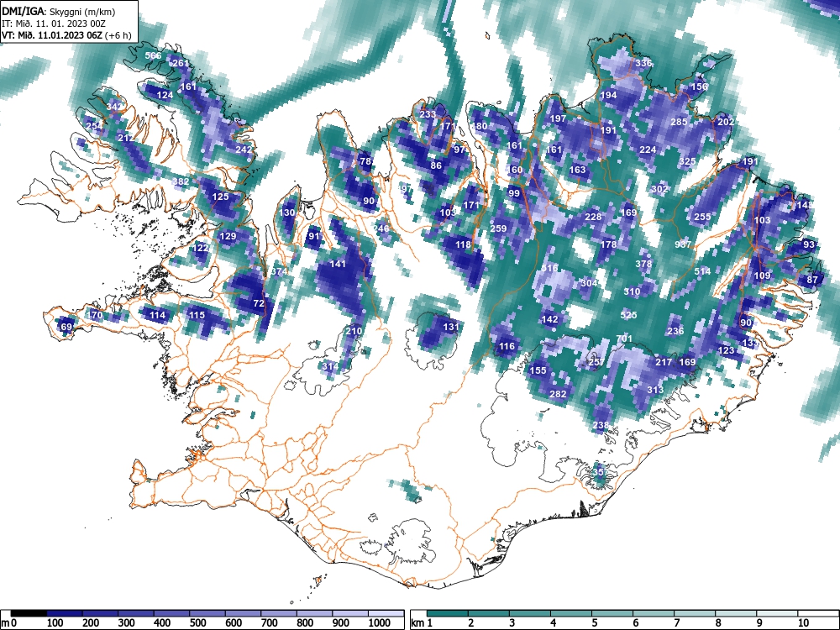Click the 141 visibility value
The image size is (840, 630).
(338, 264)
